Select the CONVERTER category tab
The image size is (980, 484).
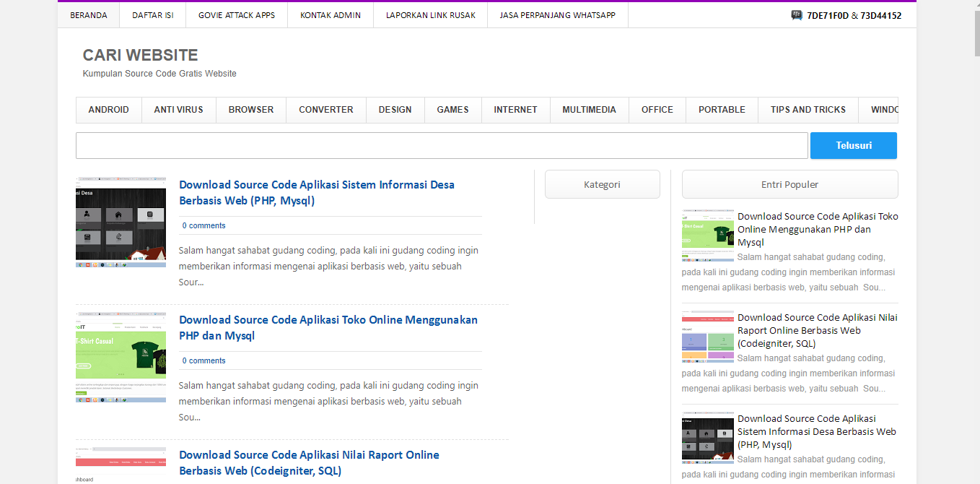[326, 110]
